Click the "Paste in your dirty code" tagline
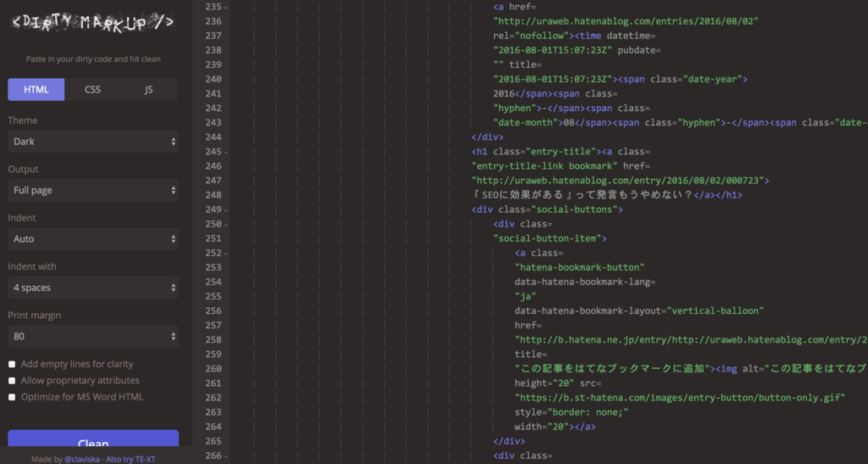The width and height of the screenshot is (868, 464). point(93,59)
